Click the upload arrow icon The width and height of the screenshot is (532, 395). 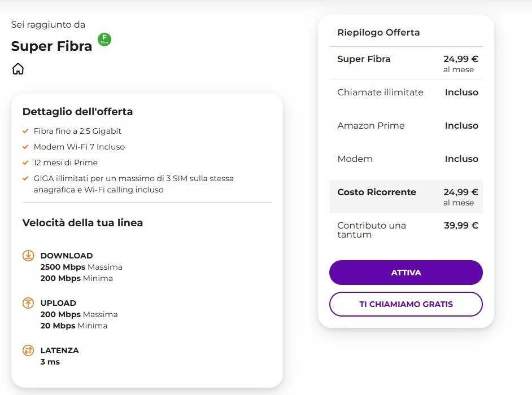point(28,303)
